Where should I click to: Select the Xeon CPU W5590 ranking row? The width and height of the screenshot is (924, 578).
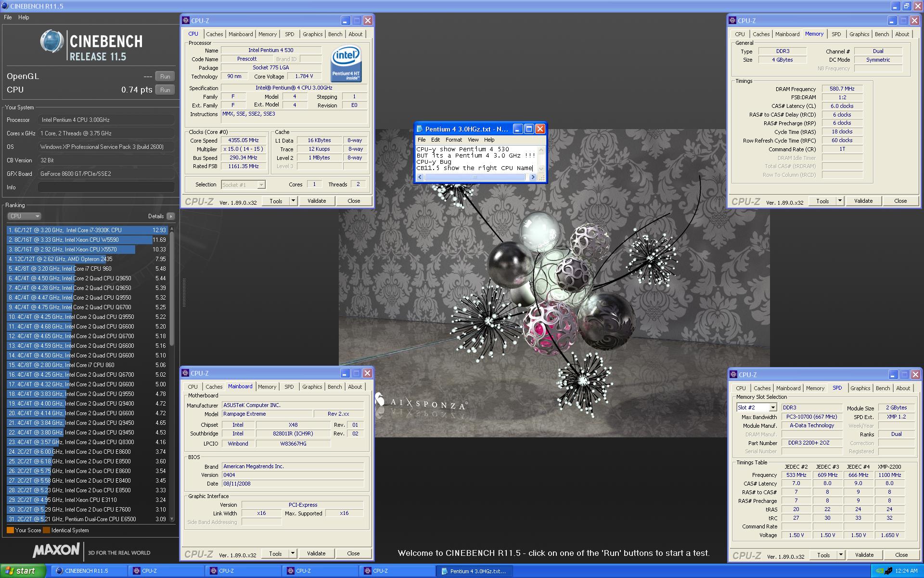pos(87,240)
